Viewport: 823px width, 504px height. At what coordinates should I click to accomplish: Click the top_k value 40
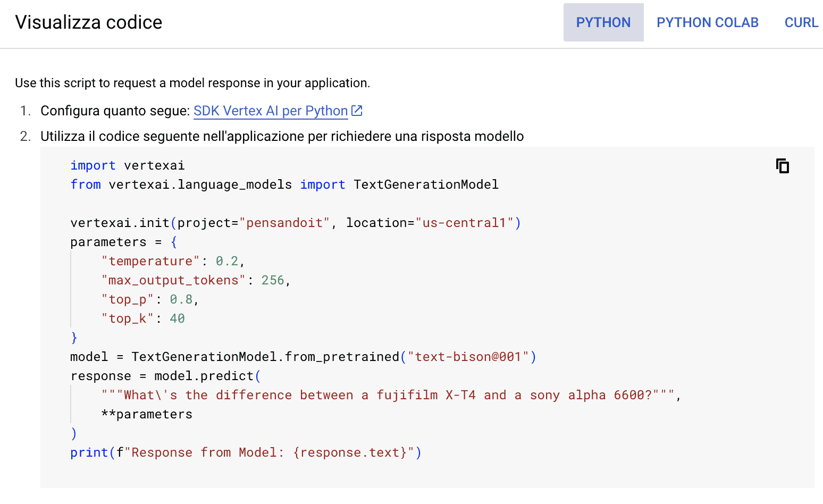(177, 318)
